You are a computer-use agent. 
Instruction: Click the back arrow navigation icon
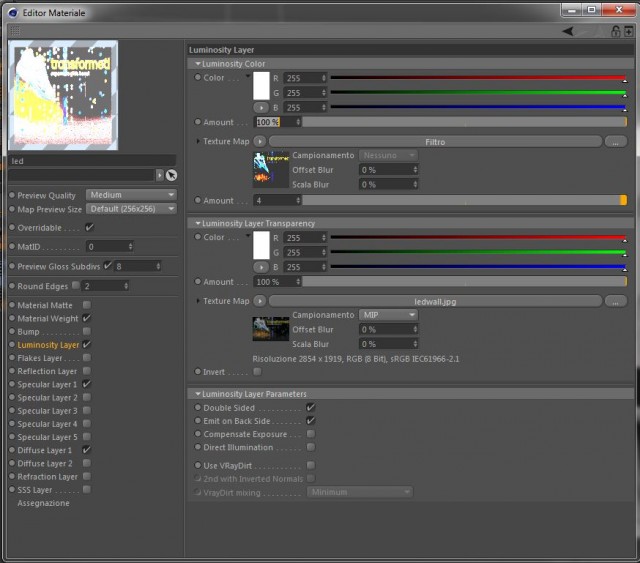tap(568, 31)
